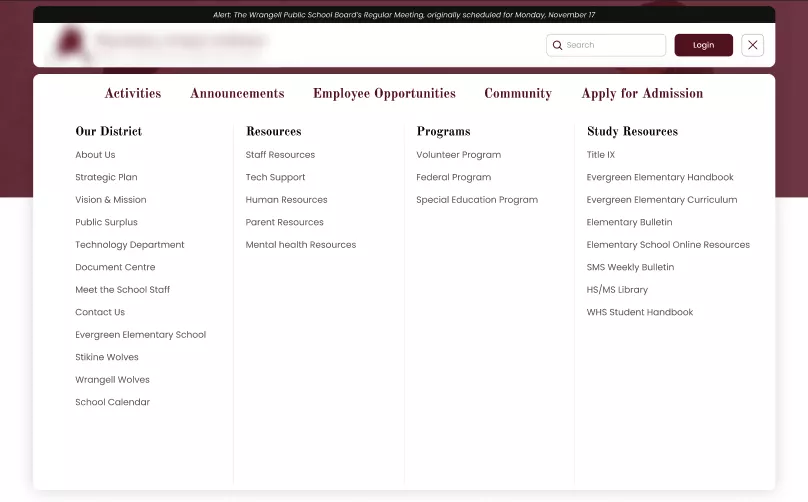
Task: Select the Community menu item
Action: coord(517,94)
